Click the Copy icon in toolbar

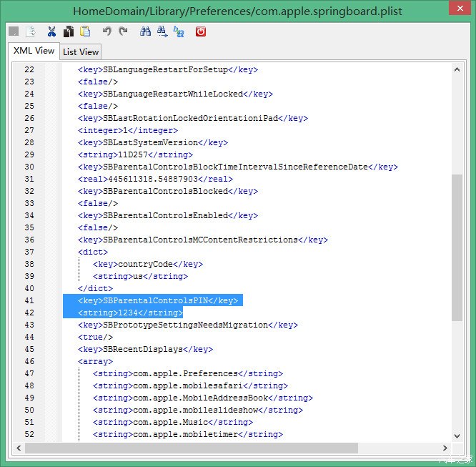pos(69,31)
